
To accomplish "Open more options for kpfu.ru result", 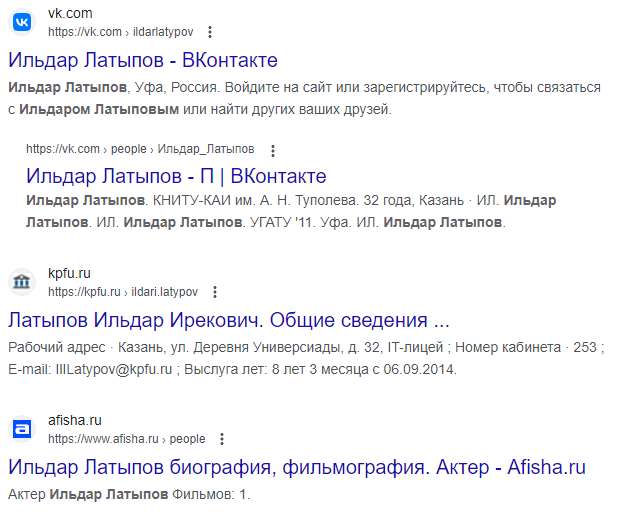I will (215, 292).
